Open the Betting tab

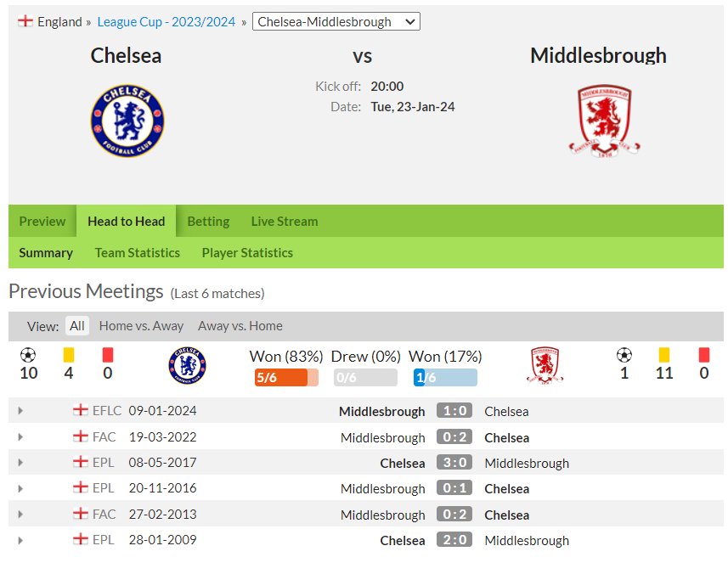pos(208,222)
